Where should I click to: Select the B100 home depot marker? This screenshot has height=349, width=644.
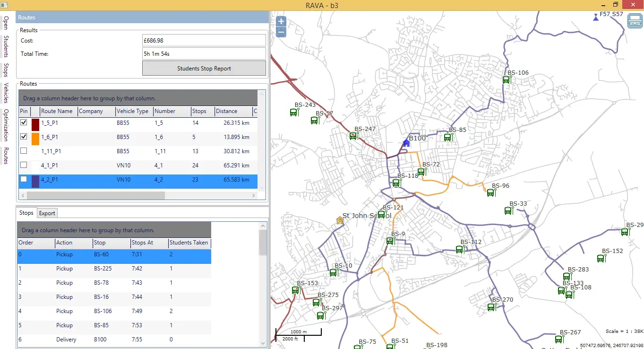pos(406,143)
